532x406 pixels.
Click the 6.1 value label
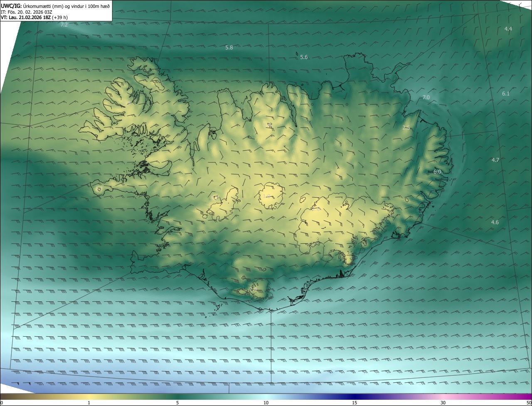click(x=506, y=94)
